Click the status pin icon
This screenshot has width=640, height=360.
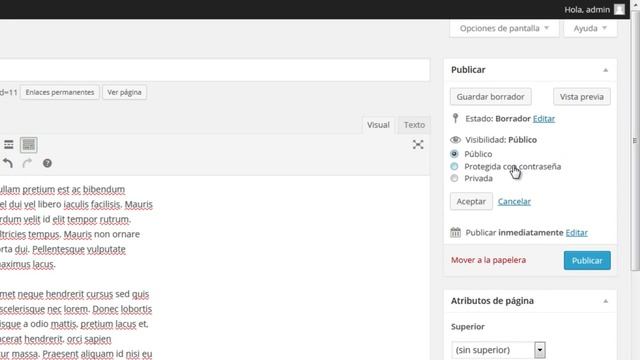[x=456, y=118]
